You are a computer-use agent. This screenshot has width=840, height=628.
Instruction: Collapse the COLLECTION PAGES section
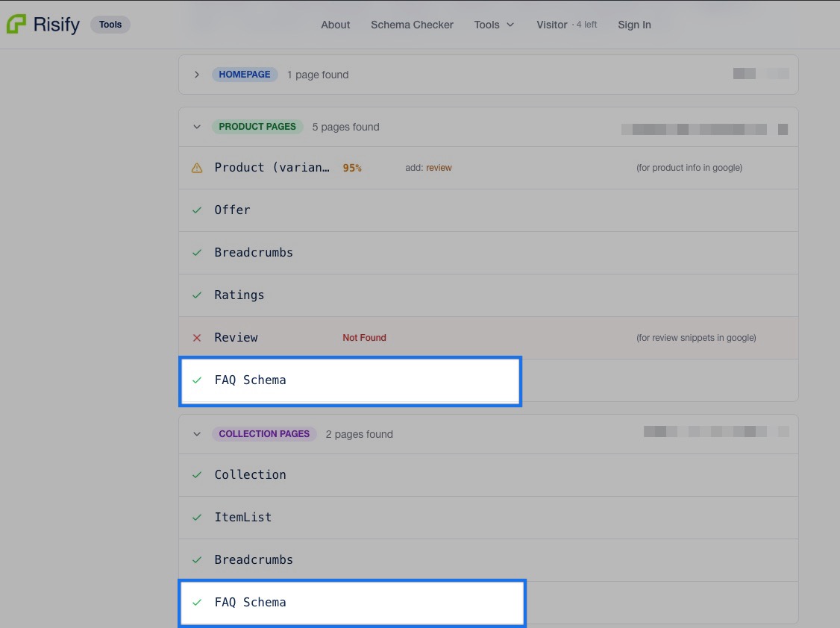point(196,434)
